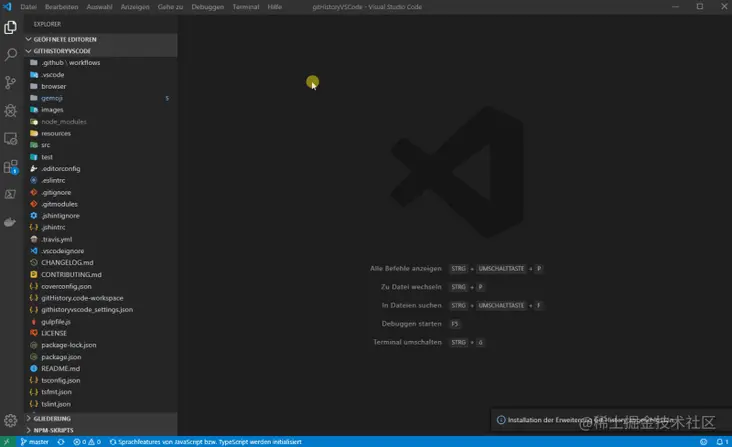The image size is (732, 447).
Task: Open package-lock.json
Action: click(x=101, y=345)
